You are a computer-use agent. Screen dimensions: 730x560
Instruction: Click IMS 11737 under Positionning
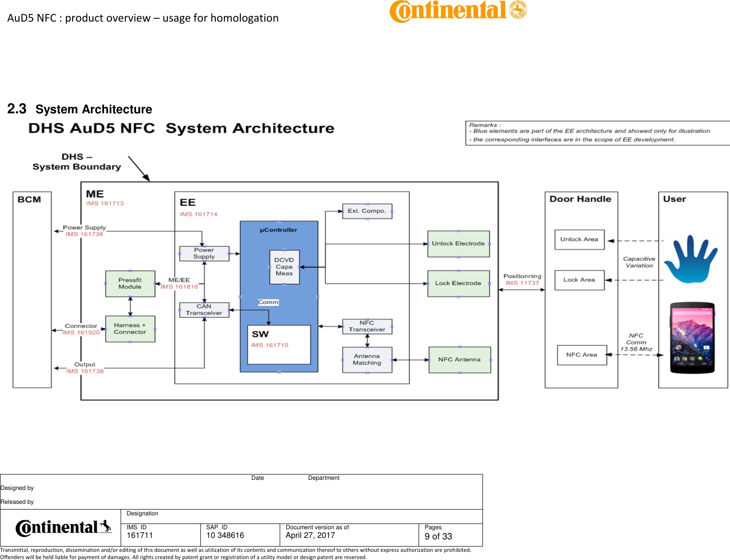point(522,283)
